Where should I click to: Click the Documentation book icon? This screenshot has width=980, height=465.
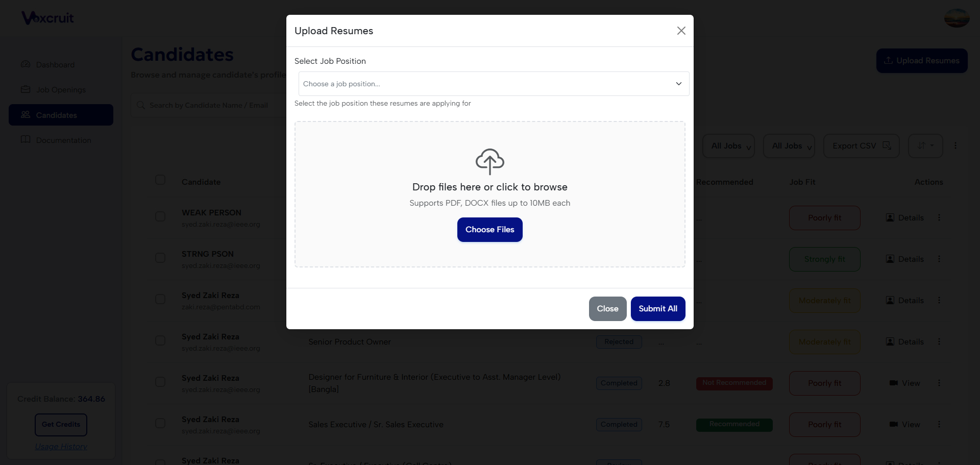tap(26, 139)
